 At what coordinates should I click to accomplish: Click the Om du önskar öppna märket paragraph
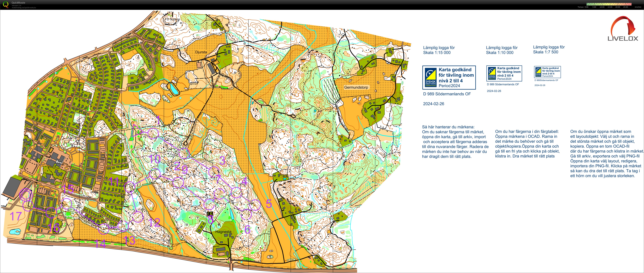[607, 154]
